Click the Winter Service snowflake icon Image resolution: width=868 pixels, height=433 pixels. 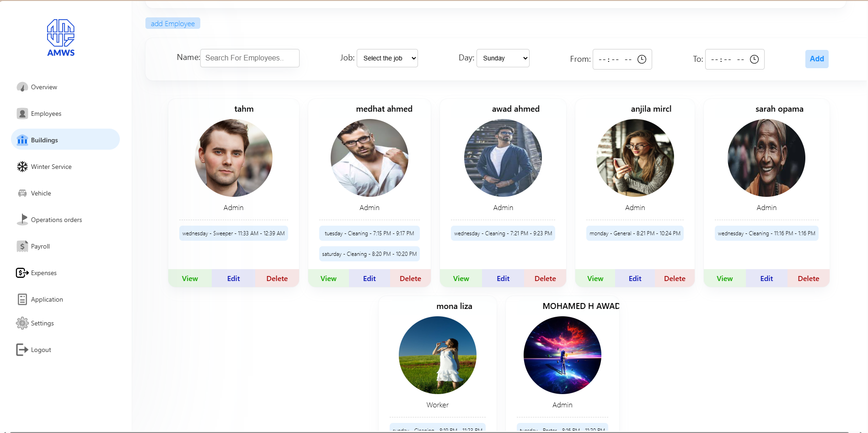click(22, 167)
